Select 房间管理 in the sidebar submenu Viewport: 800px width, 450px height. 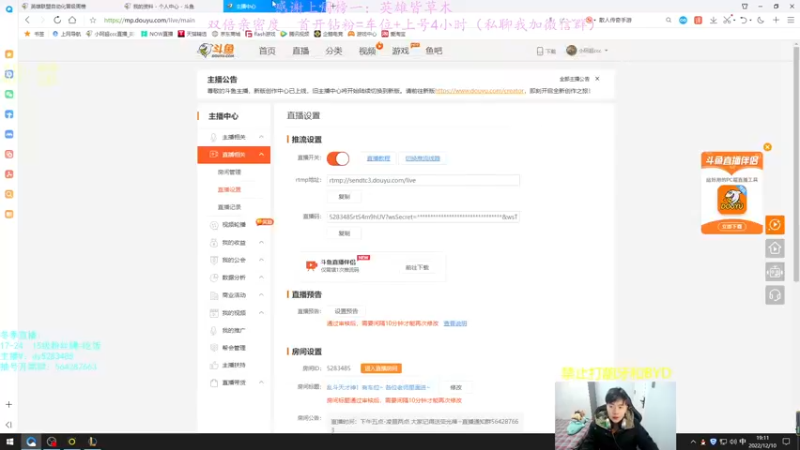pyautogui.click(x=229, y=172)
